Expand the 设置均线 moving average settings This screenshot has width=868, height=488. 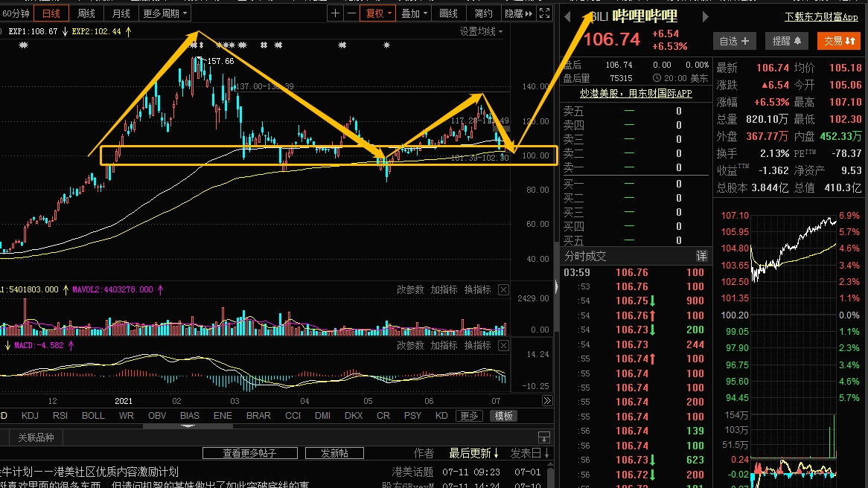click(481, 31)
